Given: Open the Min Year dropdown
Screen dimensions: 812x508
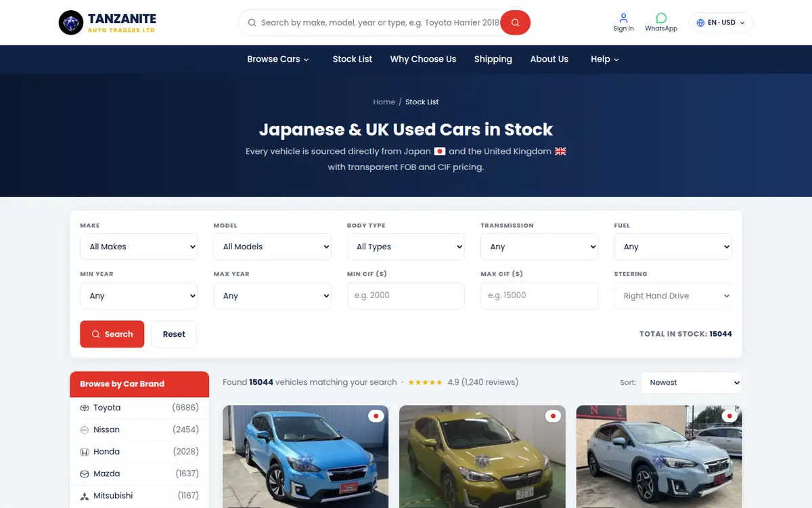Looking at the screenshot, I should 139,296.
